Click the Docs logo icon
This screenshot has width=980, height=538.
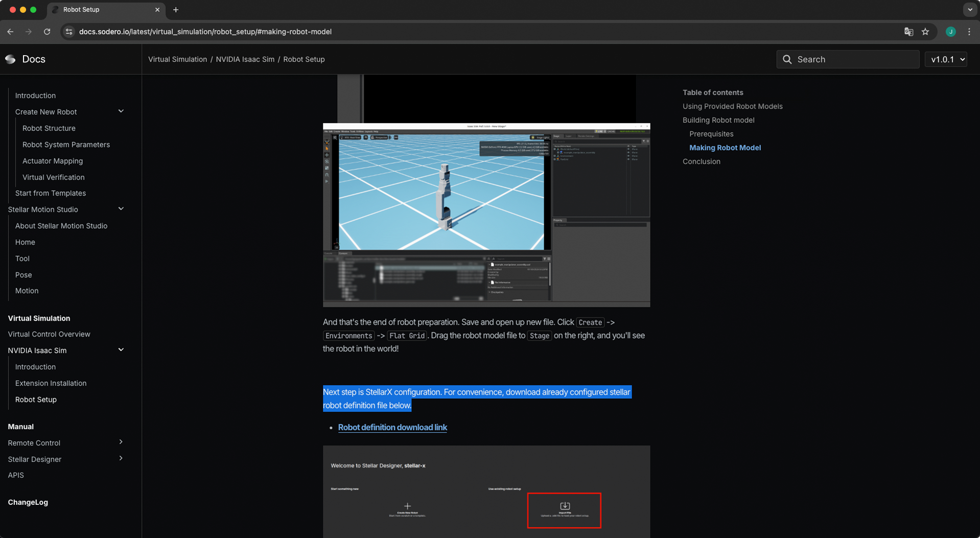click(x=10, y=59)
